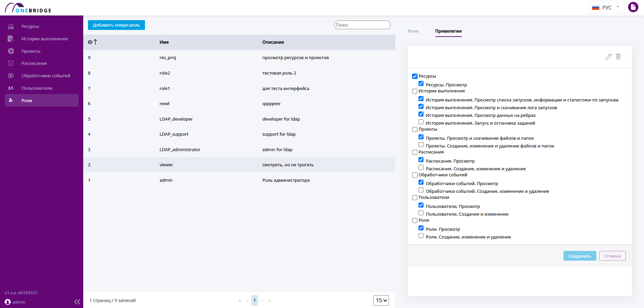Enable Проекты. Создание, изменение и удаление
644x308 pixels.
click(x=421, y=145)
